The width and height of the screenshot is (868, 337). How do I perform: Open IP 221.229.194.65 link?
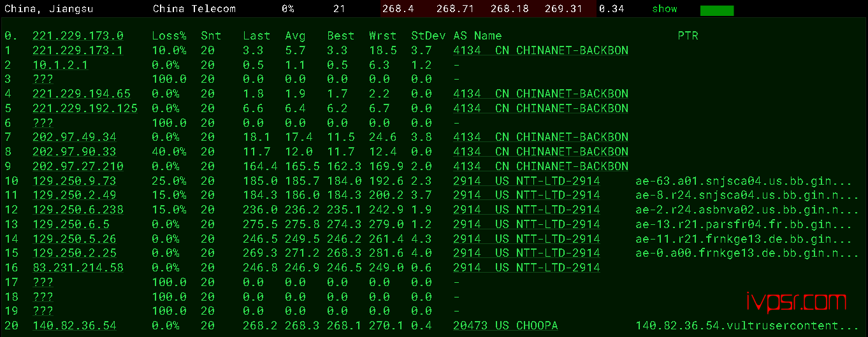coord(82,94)
